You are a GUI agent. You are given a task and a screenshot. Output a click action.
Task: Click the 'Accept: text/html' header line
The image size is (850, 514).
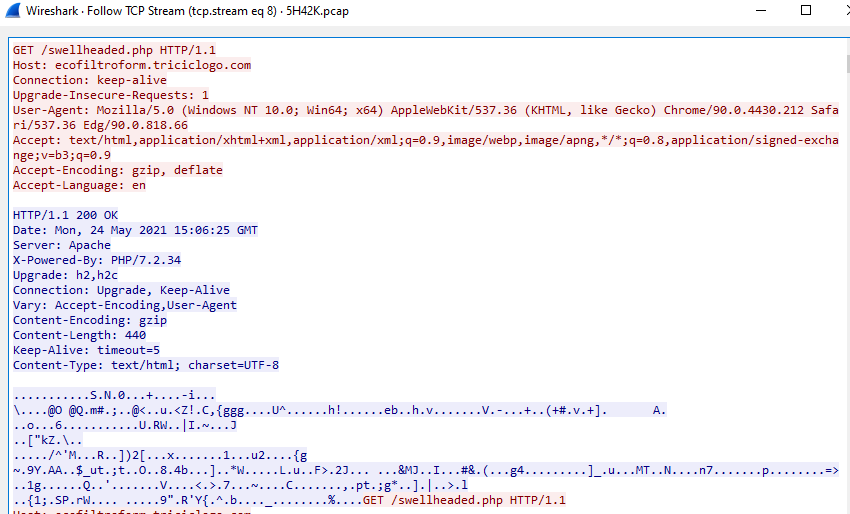[426, 140]
